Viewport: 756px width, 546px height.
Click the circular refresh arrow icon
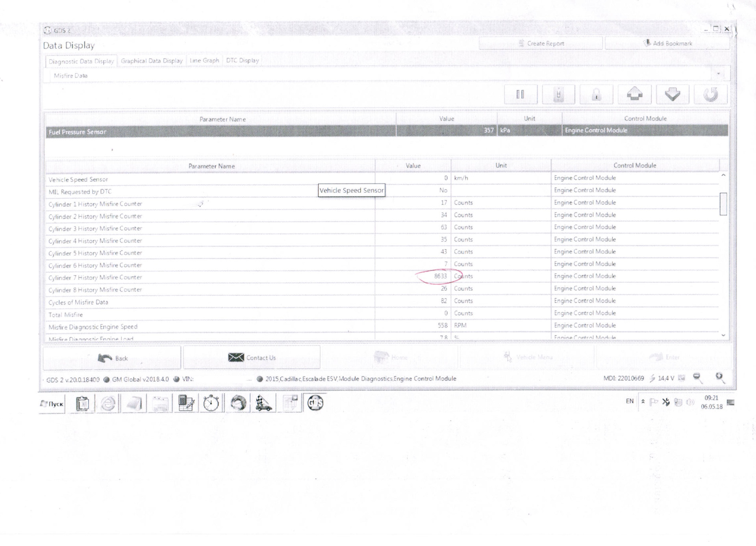[x=710, y=95]
